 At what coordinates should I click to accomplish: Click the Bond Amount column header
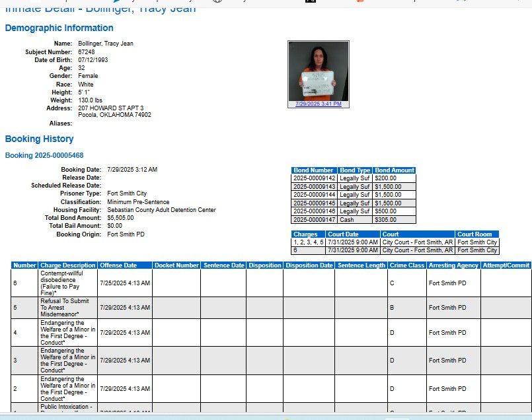tap(395, 170)
